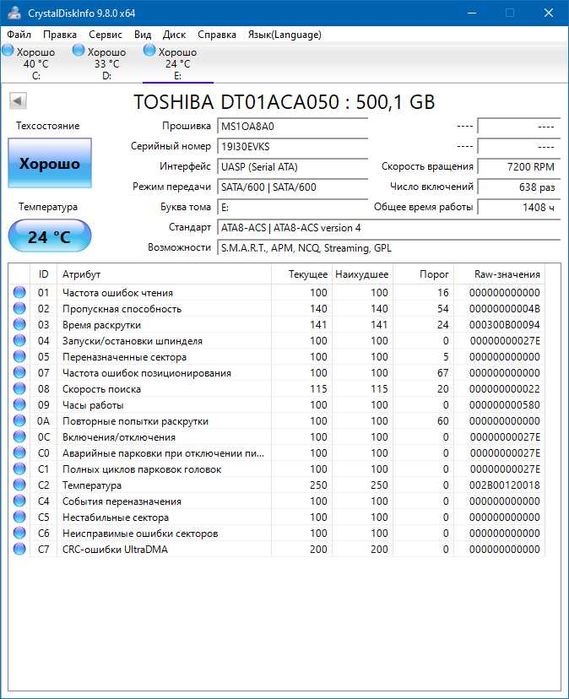Open the Файл menu
This screenshot has width=569, height=699.
pyautogui.click(x=19, y=34)
